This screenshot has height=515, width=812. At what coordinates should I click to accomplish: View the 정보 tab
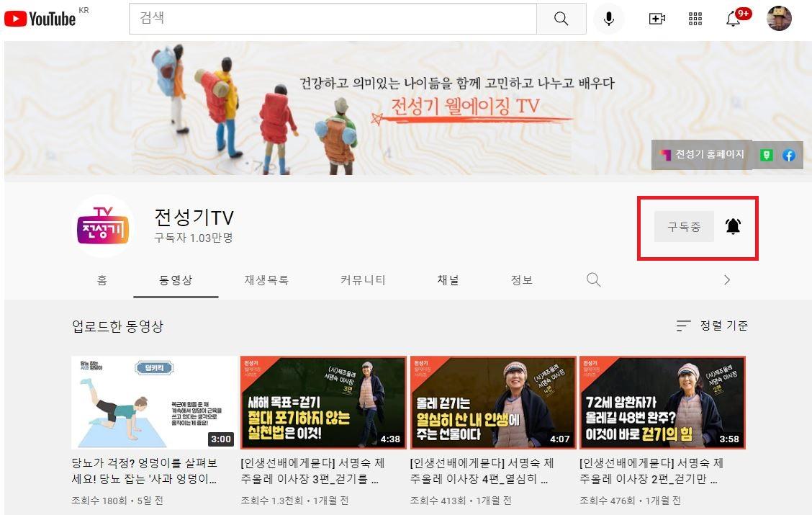point(521,279)
